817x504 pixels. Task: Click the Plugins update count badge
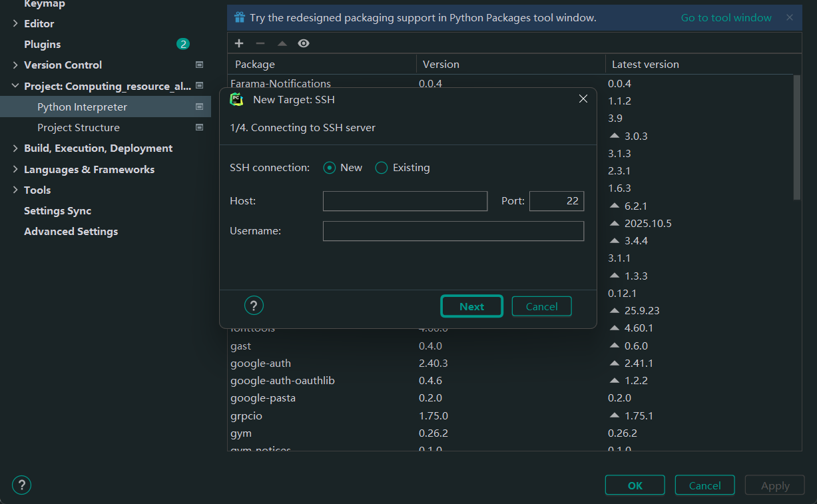(x=183, y=45)
